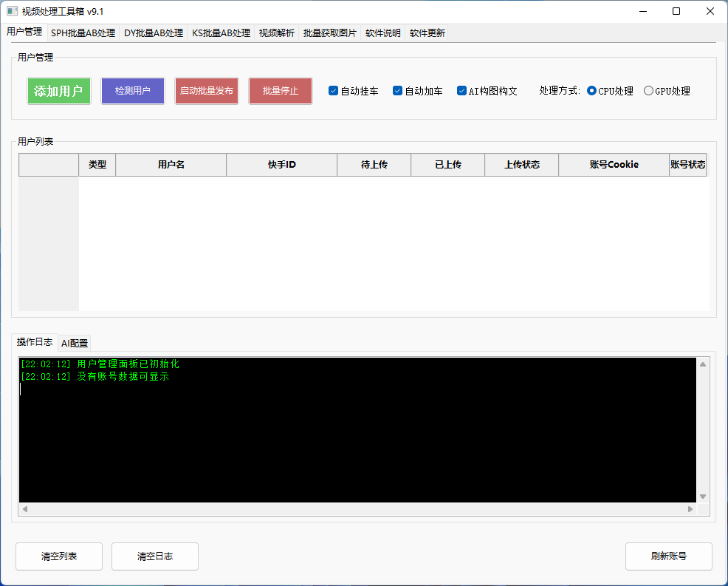Close the 视频处理工具箱 window
The width and height of the screenshot is (728, 586).
click(x=710, y=11)
